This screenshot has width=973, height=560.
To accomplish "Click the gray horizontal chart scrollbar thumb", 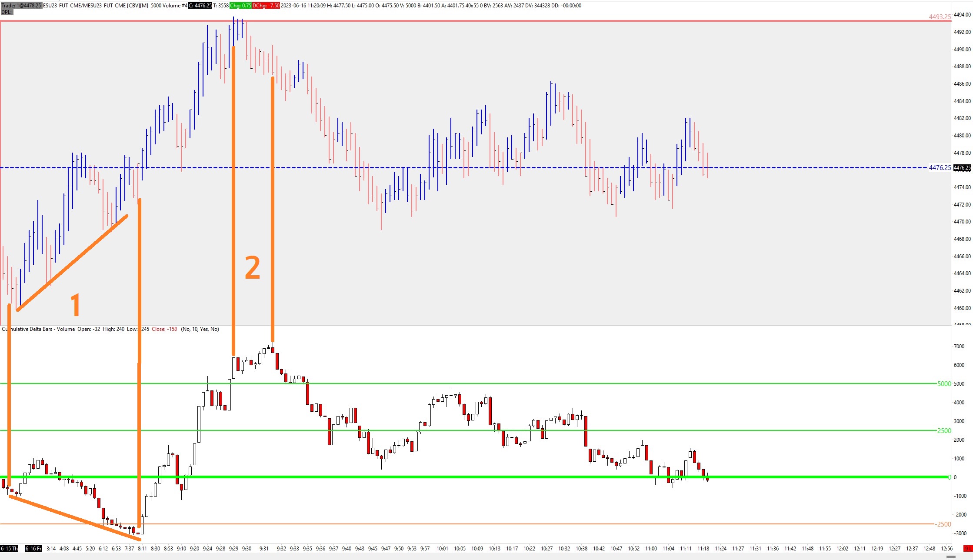I will click(951, 557).
